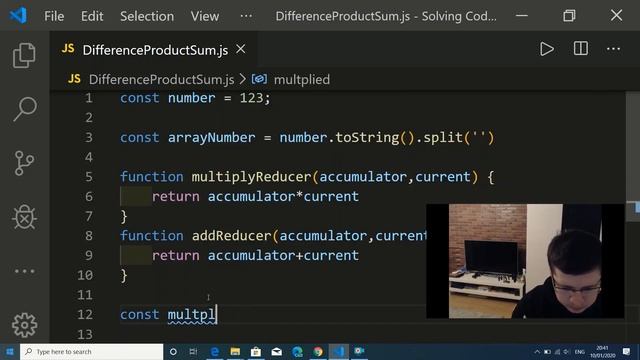Viewport: 640px width, 360px height.
Task: Open File Explorer from taskbar
Action: coord(235,351)
